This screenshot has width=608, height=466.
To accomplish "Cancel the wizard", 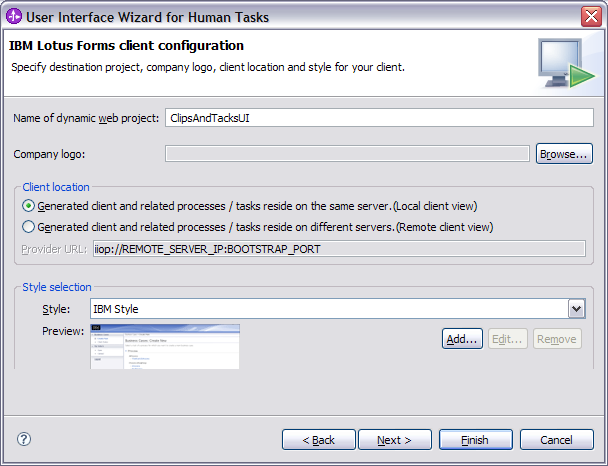I will coord(556,440).
